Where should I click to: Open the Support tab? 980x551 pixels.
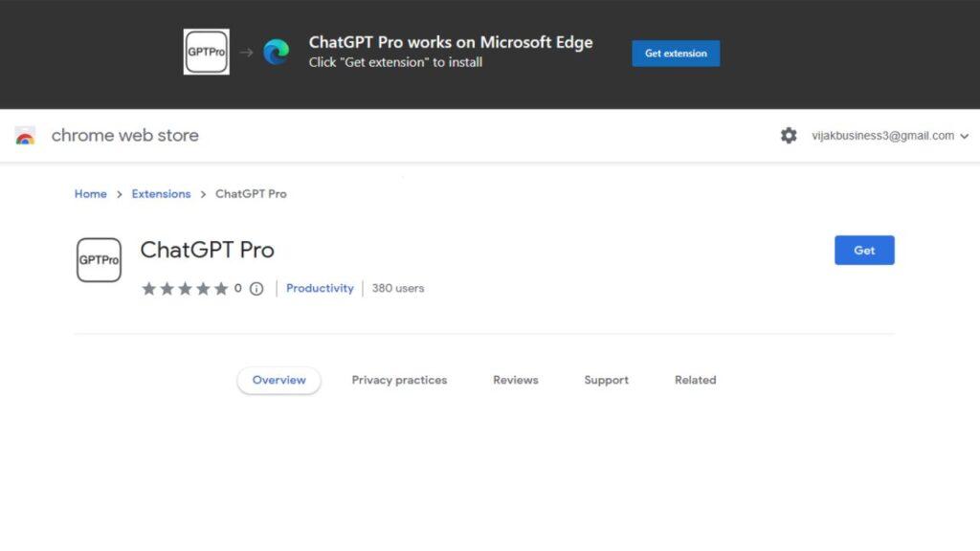pos(606,380)
